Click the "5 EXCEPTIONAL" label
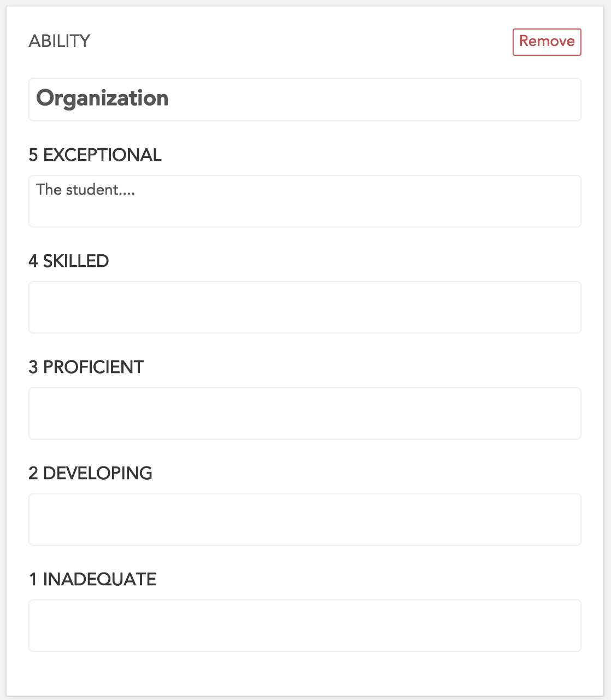Screen dimensions: 611x700 click(x=95, y=155)
